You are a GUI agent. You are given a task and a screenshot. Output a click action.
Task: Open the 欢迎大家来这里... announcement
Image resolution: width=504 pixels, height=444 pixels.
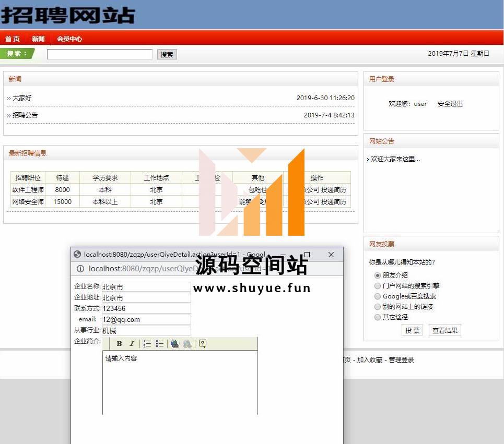pos(395,159)
